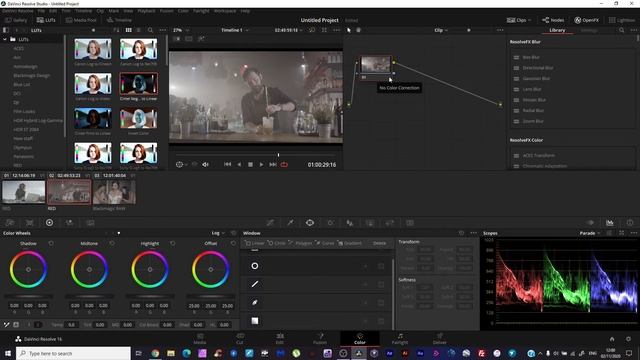Select clip 01 thumbnail in clip strip

click(24, 192)
